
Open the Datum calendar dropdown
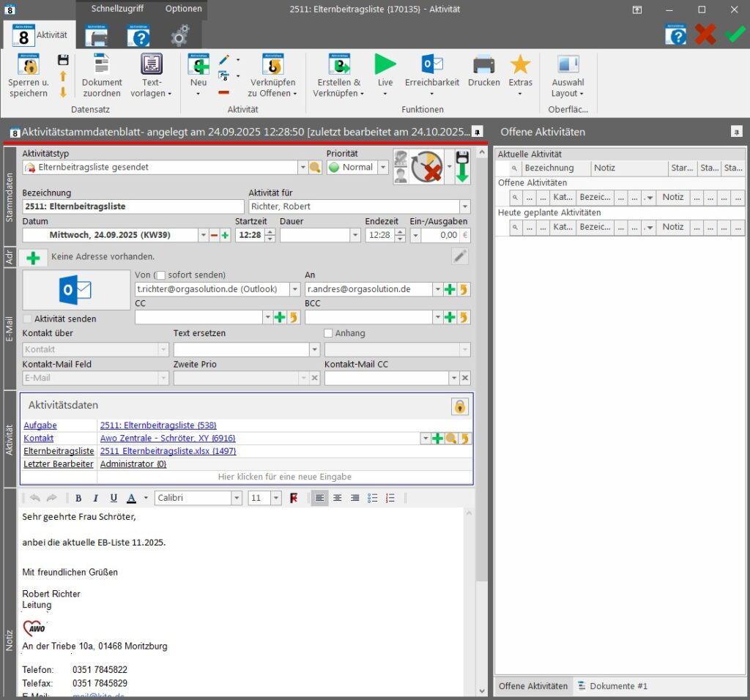204,235
